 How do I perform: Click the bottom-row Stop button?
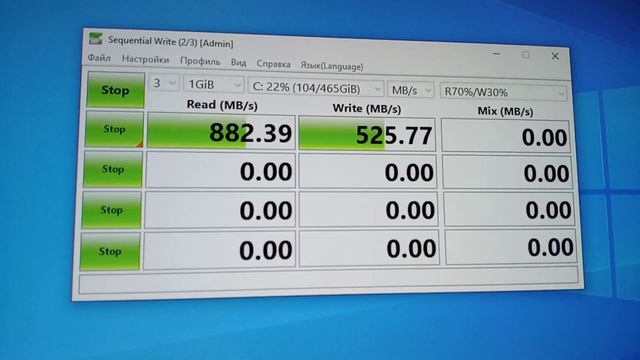(110, 251)
